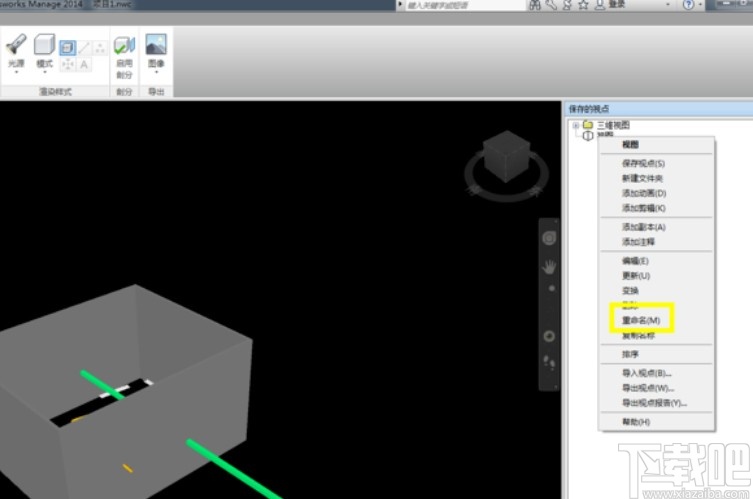Select the zoom tool on navigation bar
The image size is (753, 499).
[x=551, y=288]
